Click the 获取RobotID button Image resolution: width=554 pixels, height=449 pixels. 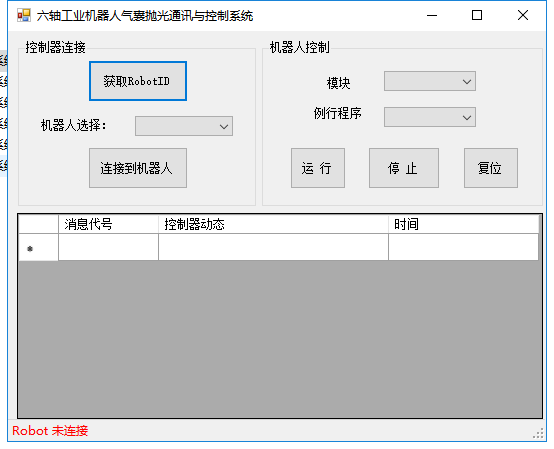point(138,81)
